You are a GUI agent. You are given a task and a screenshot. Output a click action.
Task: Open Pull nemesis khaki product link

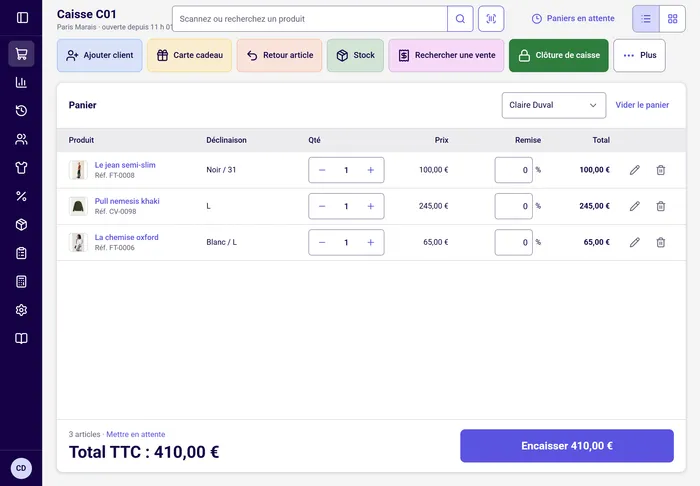coord(127,201)
